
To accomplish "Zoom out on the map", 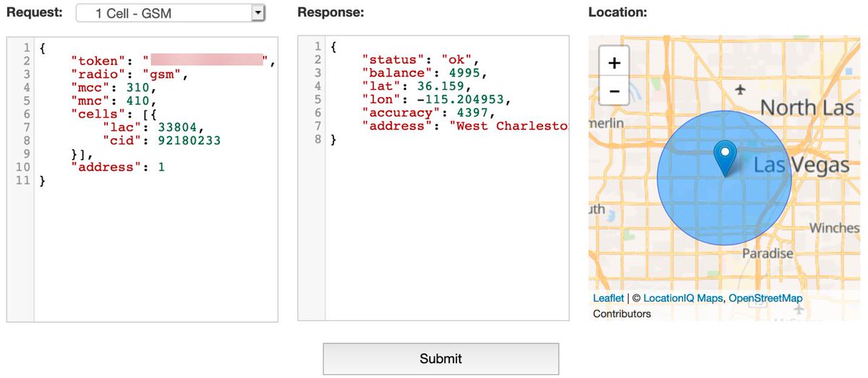I will [614, 91].
